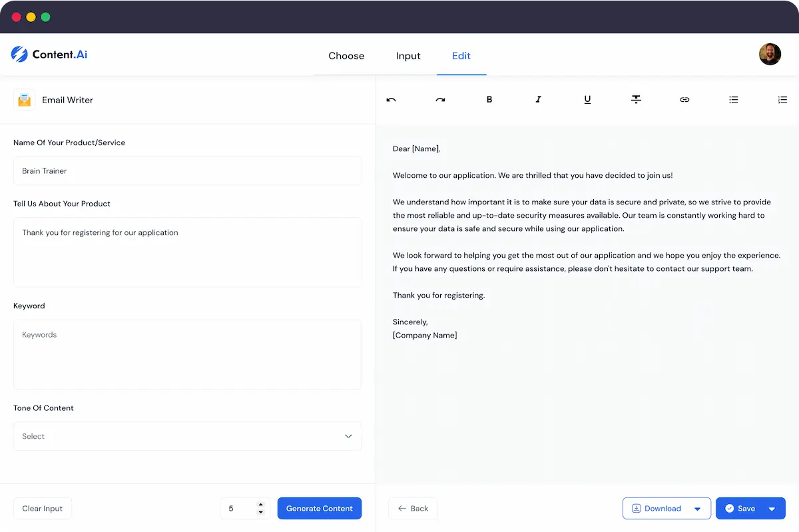Apply italic formatting to text
Image resolution: width=799 pixels, height=532 pixels.
538,100
